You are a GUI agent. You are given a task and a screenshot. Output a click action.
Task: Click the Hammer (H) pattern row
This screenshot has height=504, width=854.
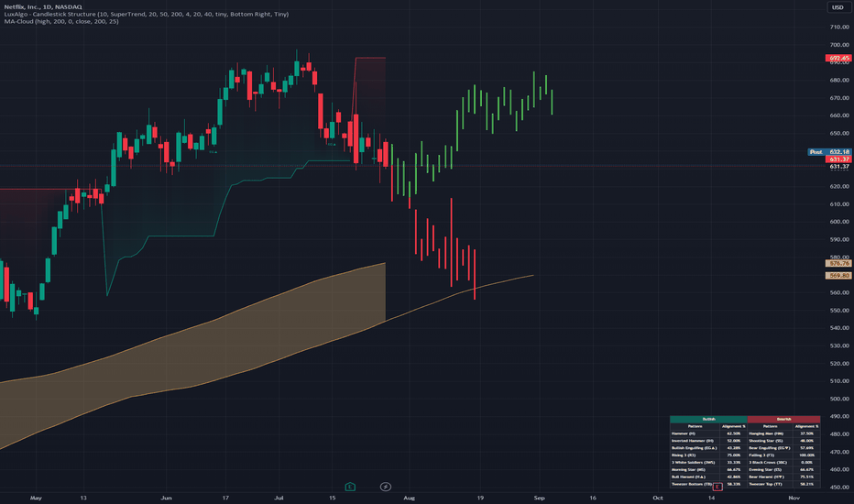coord(708,433)
